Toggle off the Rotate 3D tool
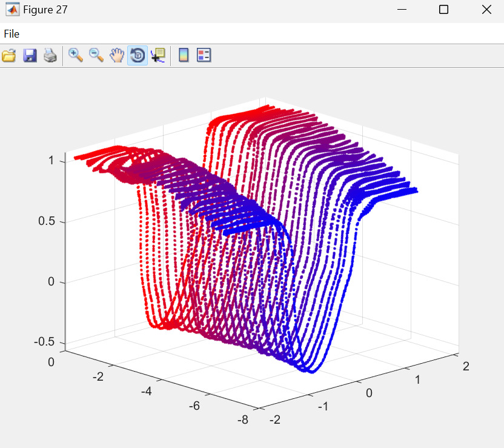 click(x=138, y=56)
